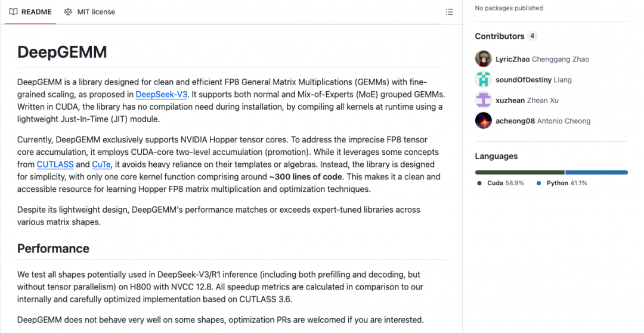Viewport: 644px width, 333px height.
Task: Open the CUTLASS hyperlink
Action: [55, 164]
